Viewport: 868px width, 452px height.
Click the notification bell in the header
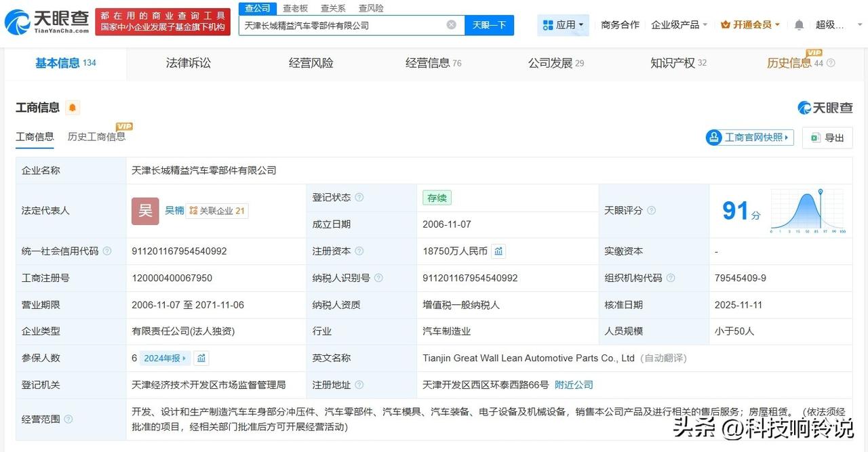tap(799, 25)
